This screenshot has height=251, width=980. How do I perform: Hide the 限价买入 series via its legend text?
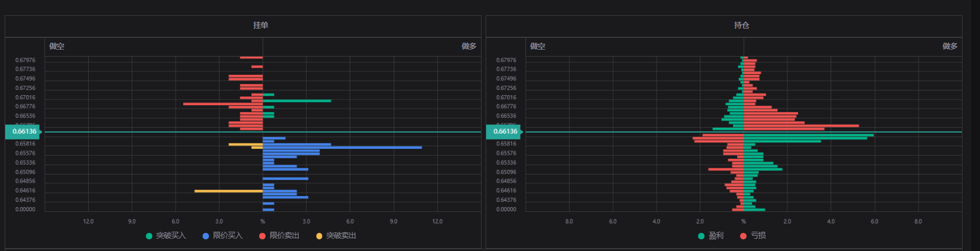(x=228, y=236)
